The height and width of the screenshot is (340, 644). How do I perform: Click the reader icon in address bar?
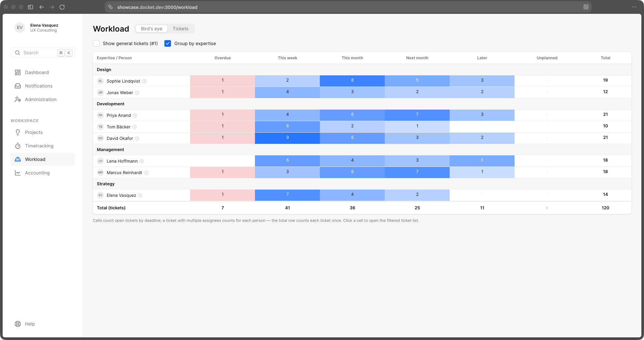click(586, 7)
